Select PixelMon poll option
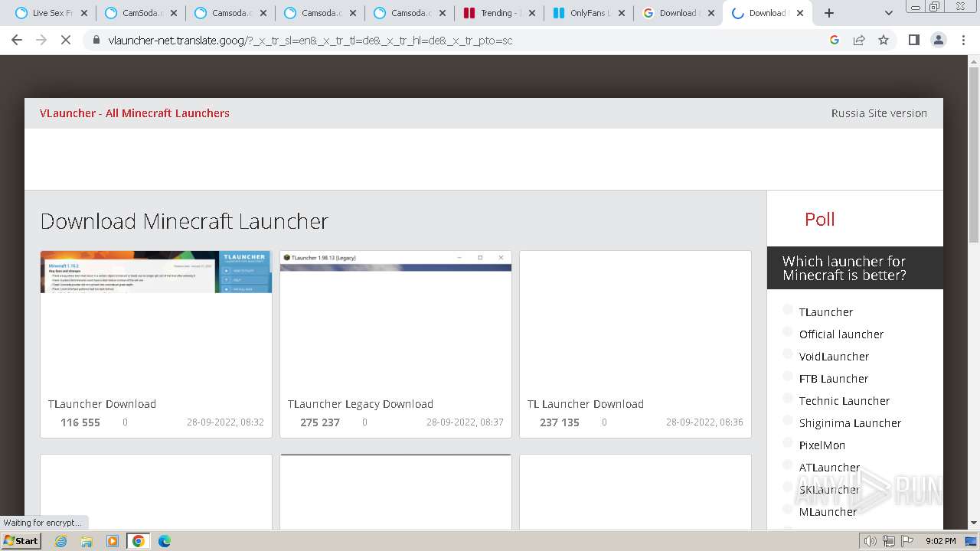 (x=788, y=443)
